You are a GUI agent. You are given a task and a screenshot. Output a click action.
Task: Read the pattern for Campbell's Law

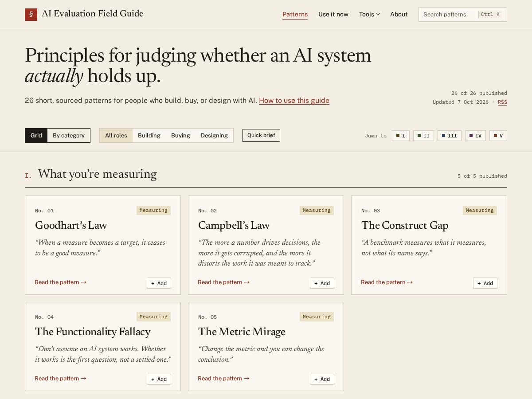[x=223, y=282]
